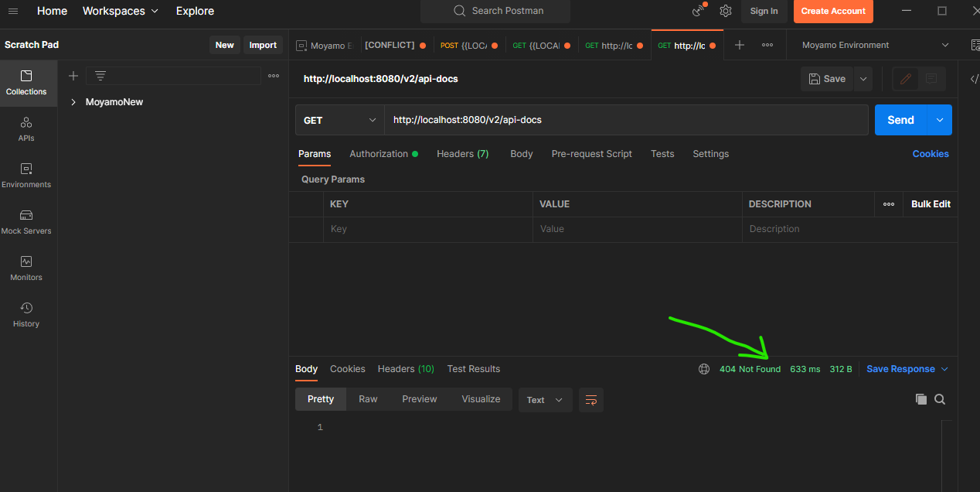This screenshot has height=492, width=980.
Task: Open APIs in the sidebar
Action: tap(26, 129)
